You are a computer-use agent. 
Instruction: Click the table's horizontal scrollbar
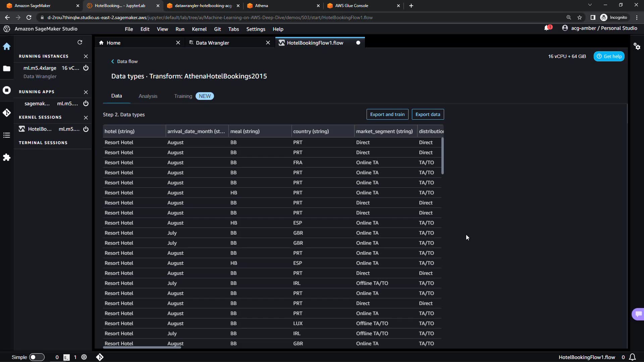pos(142,347)
